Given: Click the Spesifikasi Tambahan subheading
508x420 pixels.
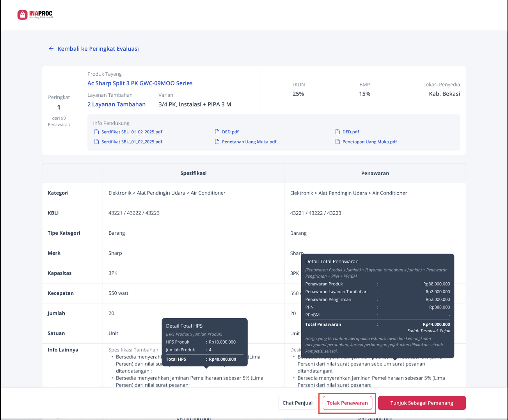Looking at the screenshot, I should pyautogui.click(x=133, y=350).
